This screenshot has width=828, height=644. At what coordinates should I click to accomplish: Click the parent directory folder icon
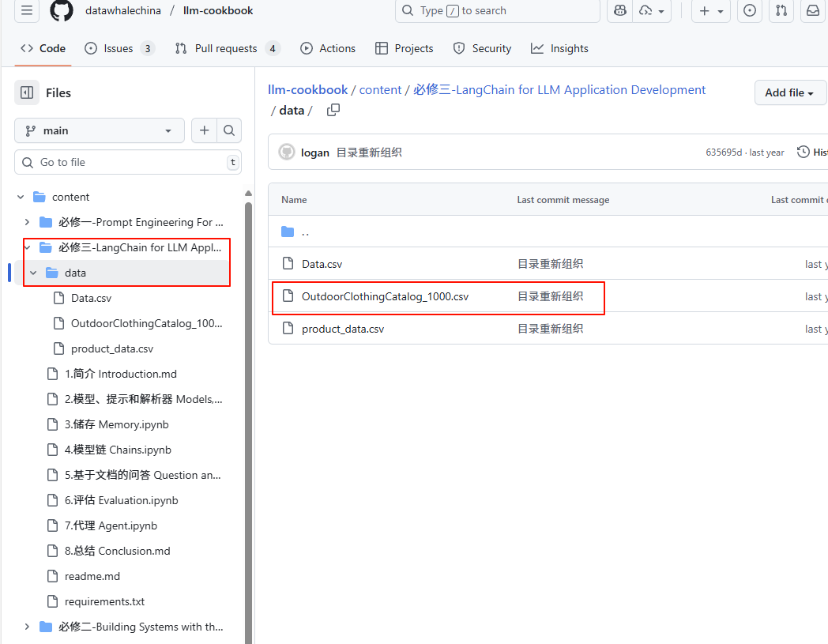tap(288, 232)
